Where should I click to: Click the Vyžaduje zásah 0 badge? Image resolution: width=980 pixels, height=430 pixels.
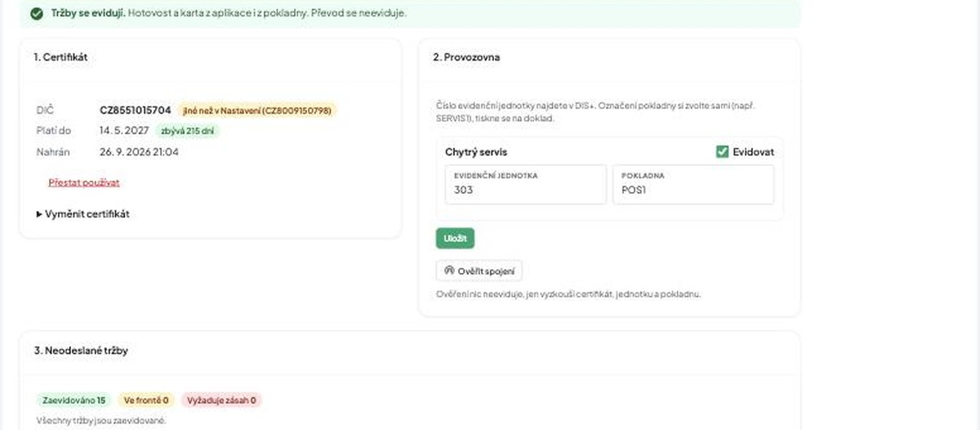pyautogui.click(x=221, y=401)
